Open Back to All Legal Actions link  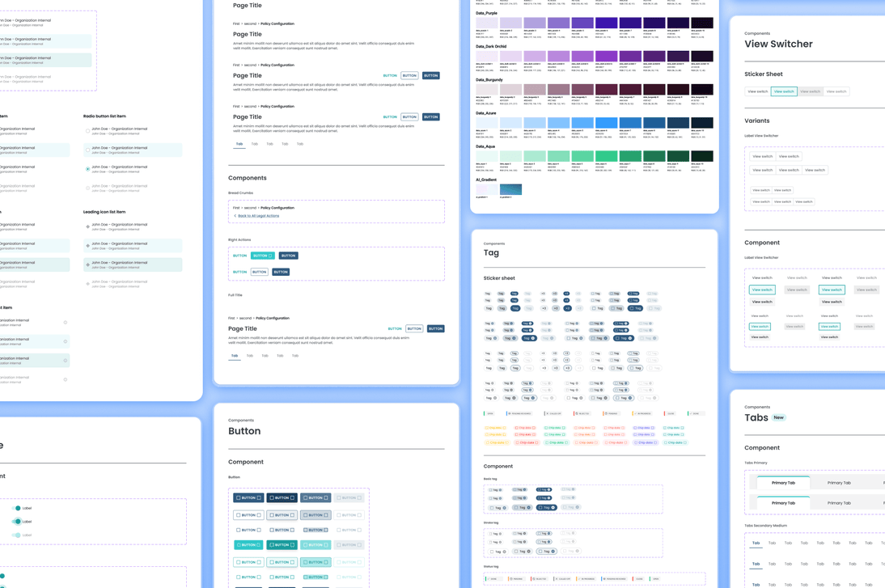click(x=259, y=216)
